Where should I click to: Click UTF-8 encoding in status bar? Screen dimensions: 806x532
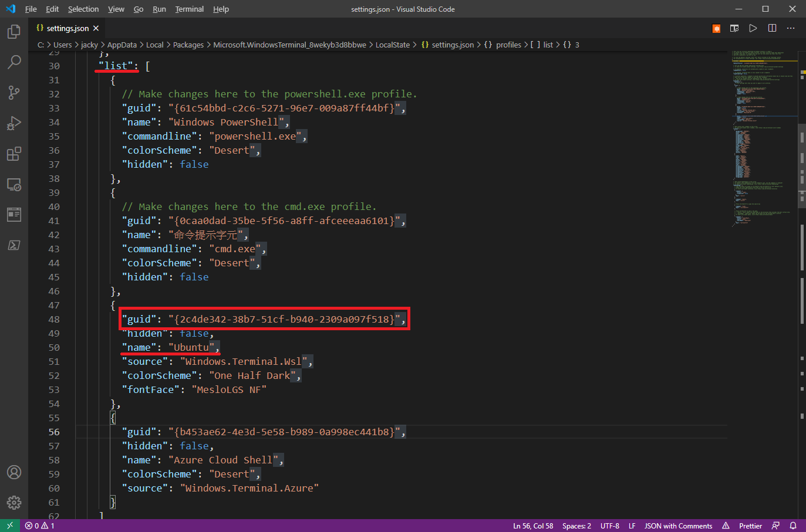tap(610, 526)
